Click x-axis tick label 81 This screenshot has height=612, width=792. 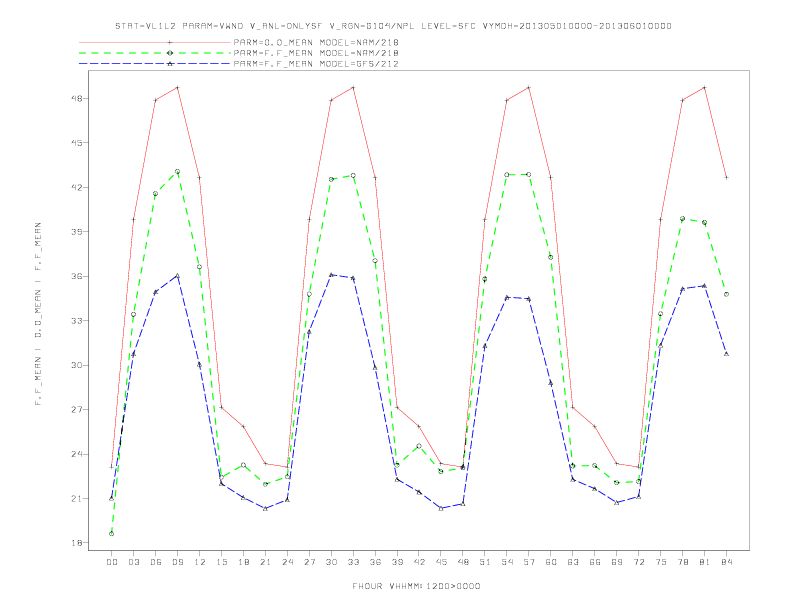705,562
